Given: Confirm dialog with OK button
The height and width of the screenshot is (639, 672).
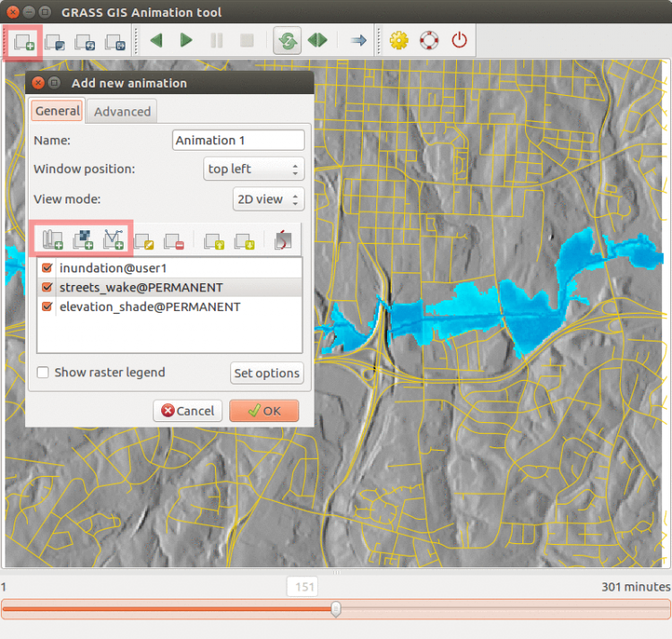Looking at the screenshot, I should coord(264,410).
